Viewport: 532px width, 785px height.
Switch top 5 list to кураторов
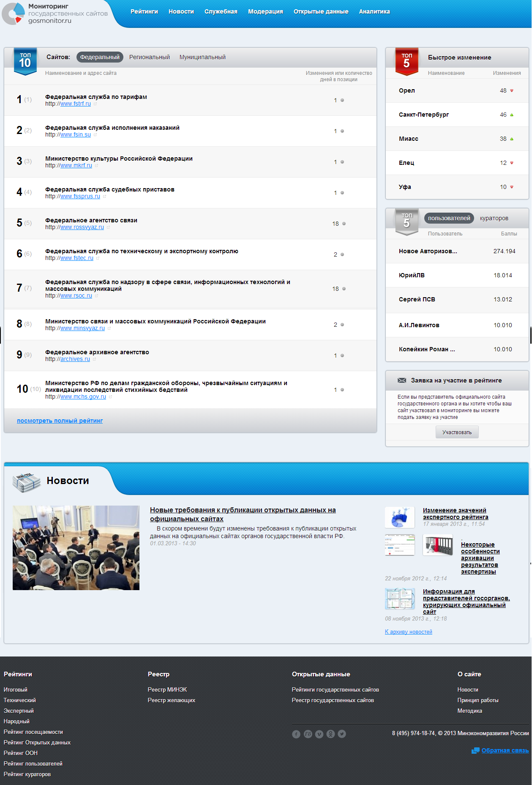tap(494, 218)
